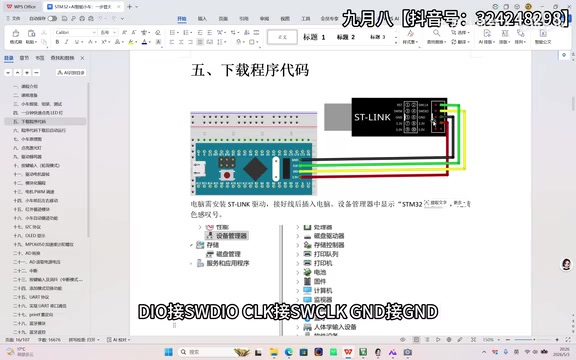This screenshot has width=576, height=360.
Task: Close the navigation pane
Action: coord(82,58)
